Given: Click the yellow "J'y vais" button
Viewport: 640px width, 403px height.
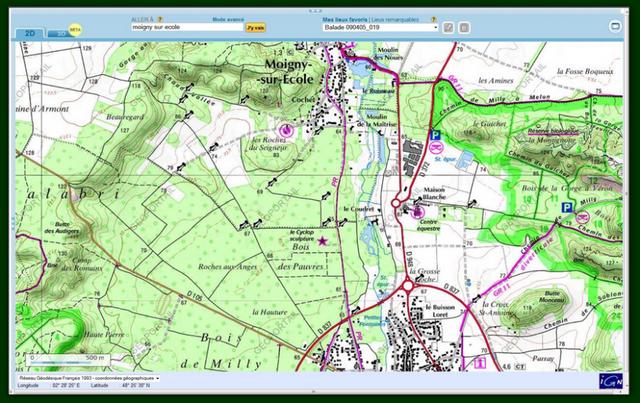Looking at the screenshot, I should (x=256, y=28).
